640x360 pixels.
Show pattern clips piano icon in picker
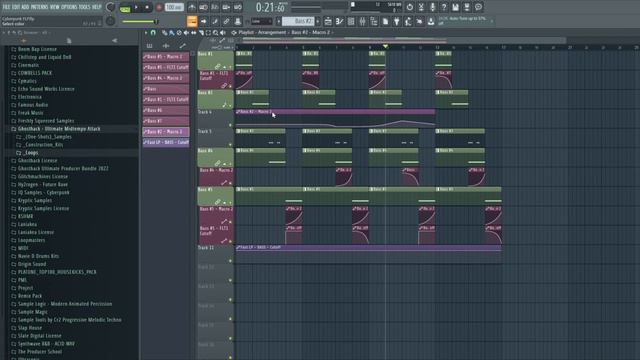(x=149, y=46)
